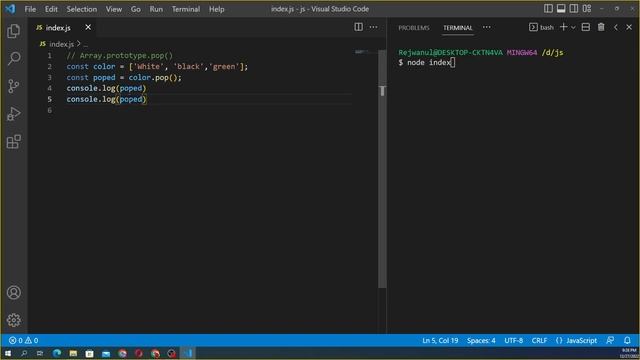Open the Accounts menu icon
Screen dimensions: 640x360
coord(13,292)
